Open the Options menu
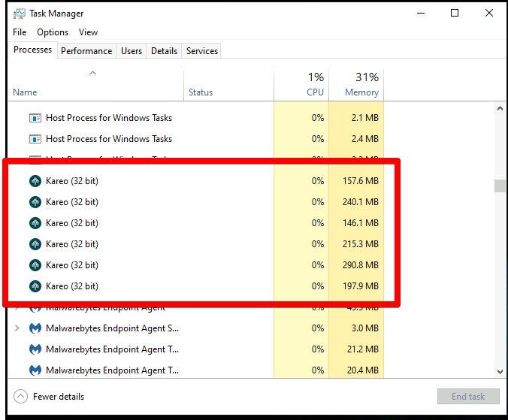Image resolution: width=508 pixels, height=420 pixels. click(x=53, y=32)
